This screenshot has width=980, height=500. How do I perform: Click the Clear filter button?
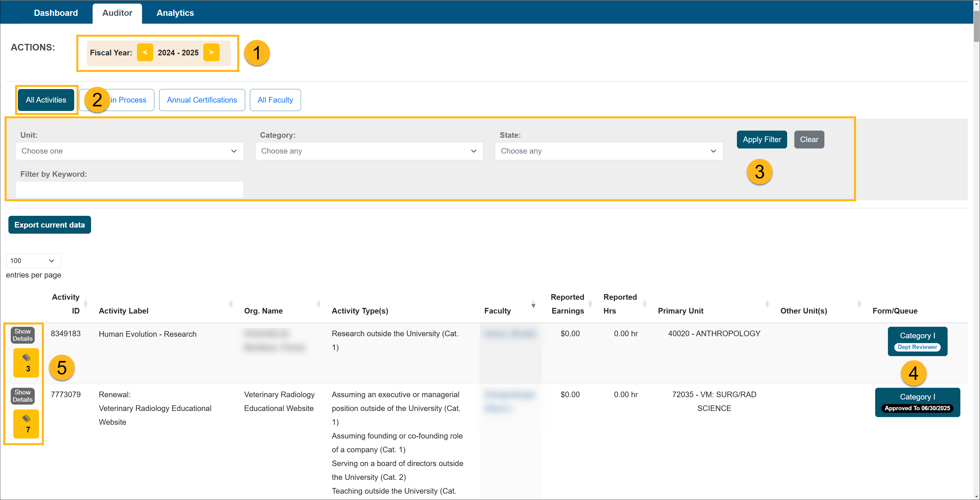coord(809,139)
